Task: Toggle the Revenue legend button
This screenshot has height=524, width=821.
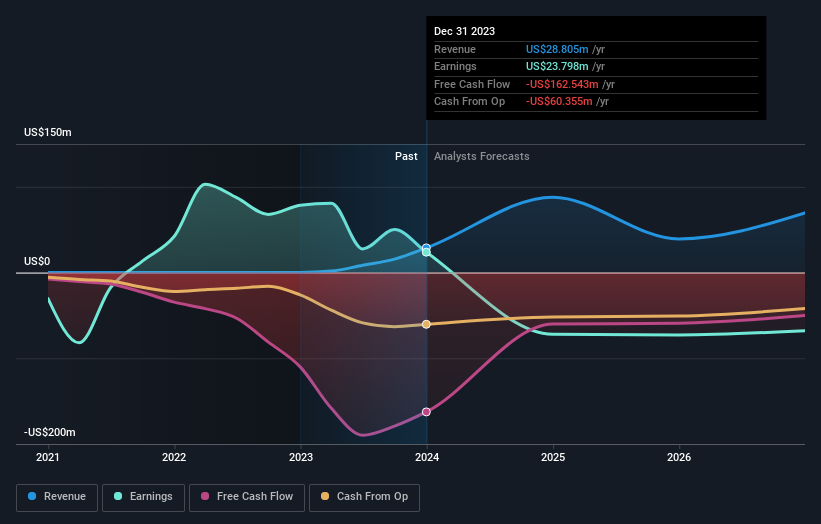Action: tap(57, 497)
